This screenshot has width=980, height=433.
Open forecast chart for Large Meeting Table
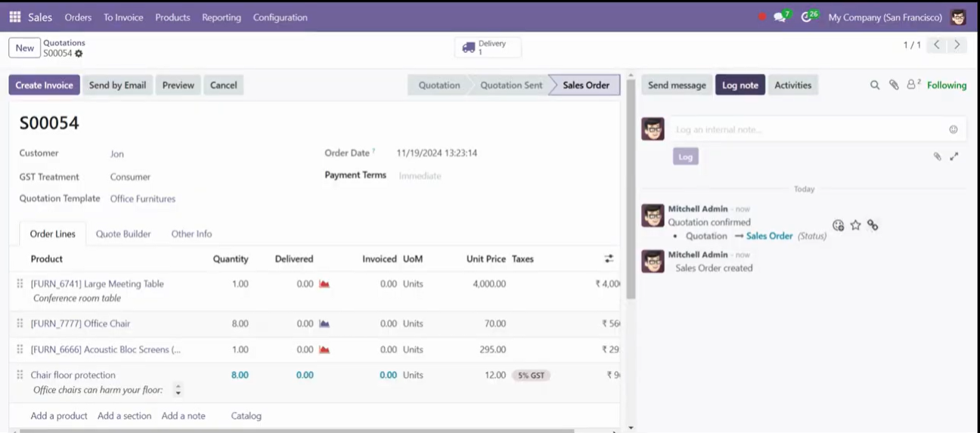coord(324,284)
